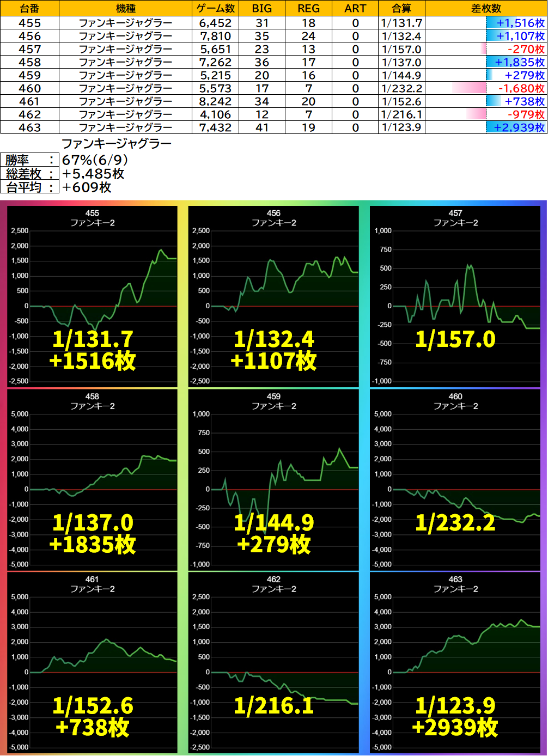Select machine number 455 cell
The height and width of the screenshot is (756, 548).
(29, 23)
